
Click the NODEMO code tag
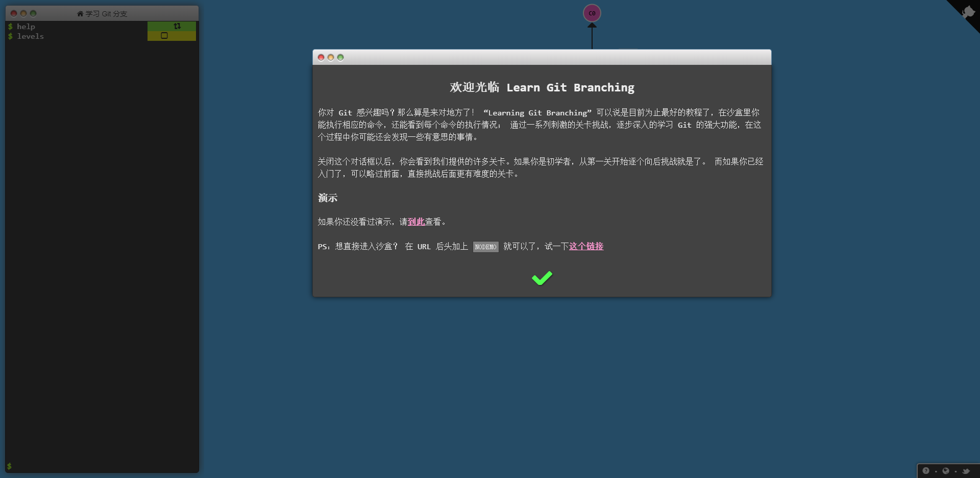pos(485,247)
